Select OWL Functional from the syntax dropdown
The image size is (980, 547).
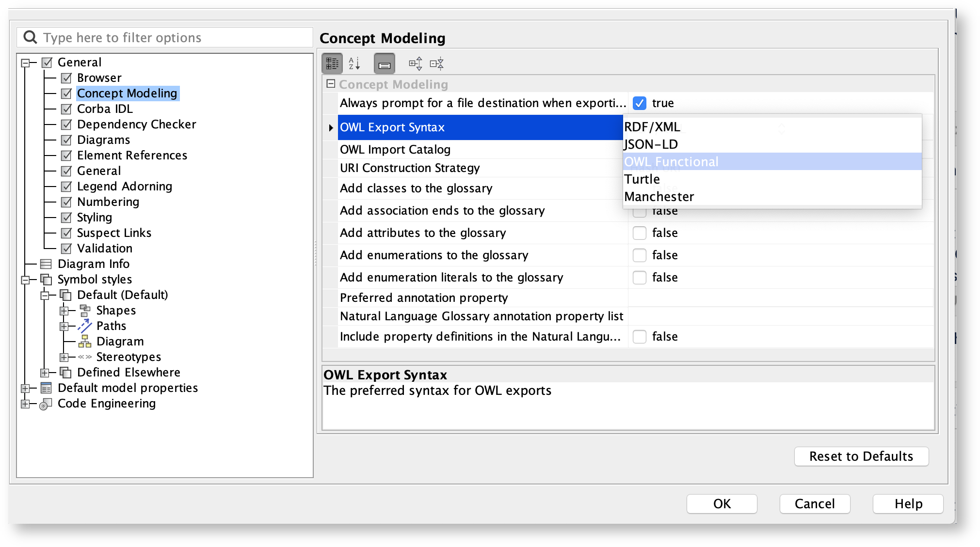click(x=672, y=161)
